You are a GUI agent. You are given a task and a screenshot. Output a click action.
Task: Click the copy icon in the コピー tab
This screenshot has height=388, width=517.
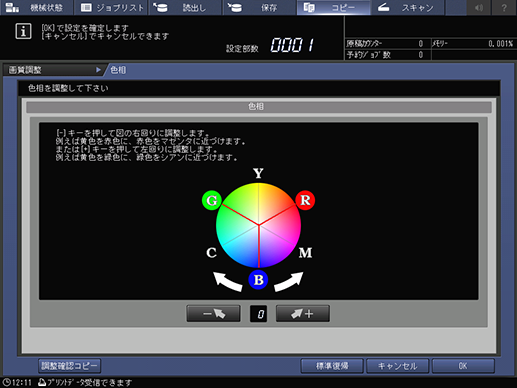click(309, 7)
